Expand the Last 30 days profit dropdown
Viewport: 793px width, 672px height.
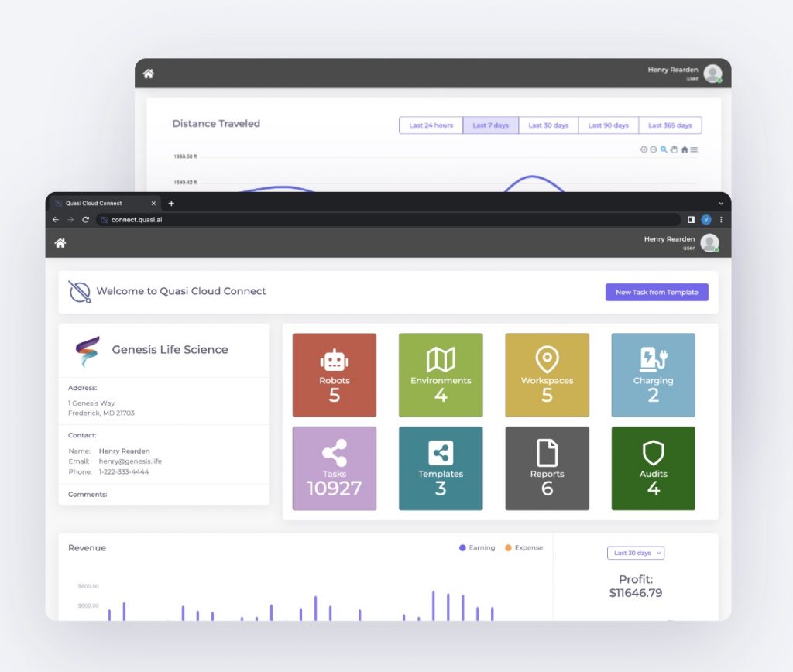636,553
